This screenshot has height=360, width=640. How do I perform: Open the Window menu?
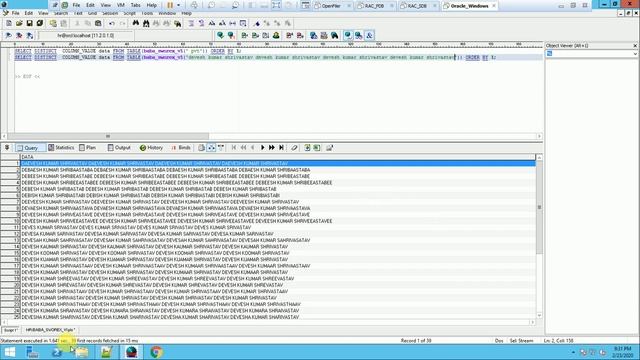coord(167,13)
